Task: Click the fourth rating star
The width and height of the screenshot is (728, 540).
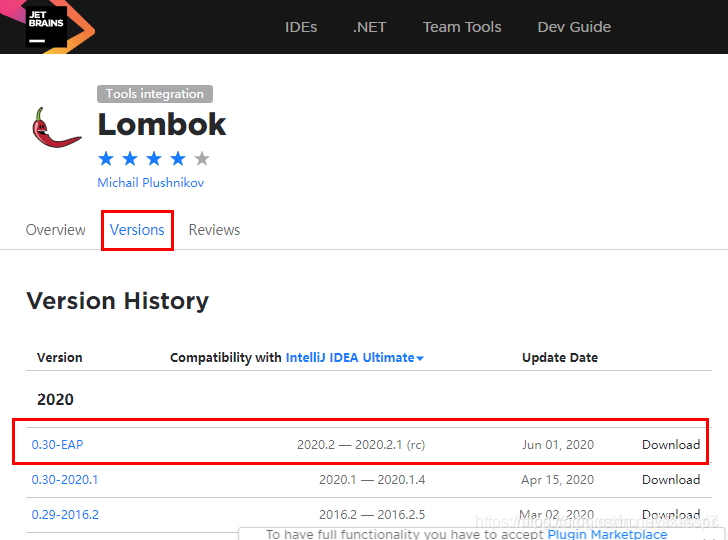Action: pos(178,159)
